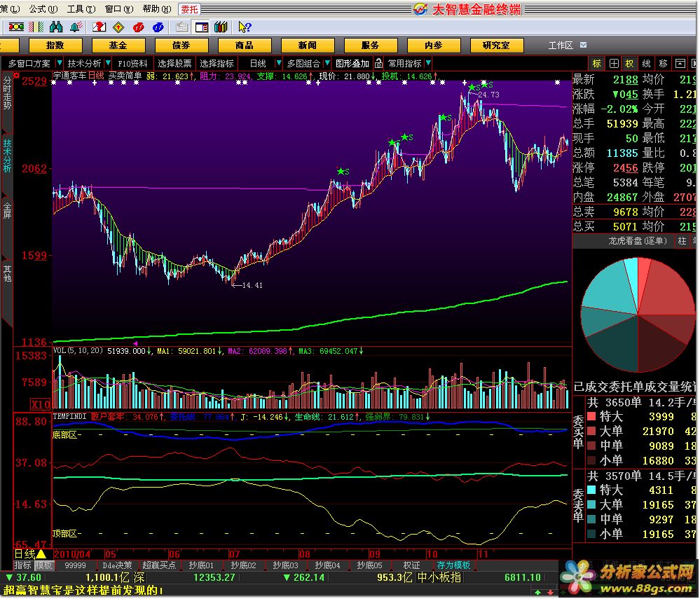Click the 内参 button
Viewport: 700px width, 599px height.
click(x=434, y=45)
